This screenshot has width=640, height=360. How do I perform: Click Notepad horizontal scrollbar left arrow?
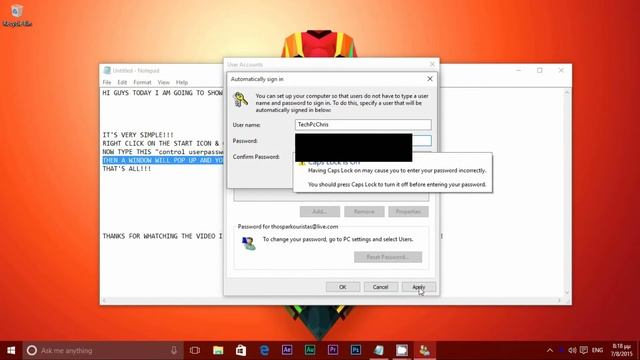(104, 300)
